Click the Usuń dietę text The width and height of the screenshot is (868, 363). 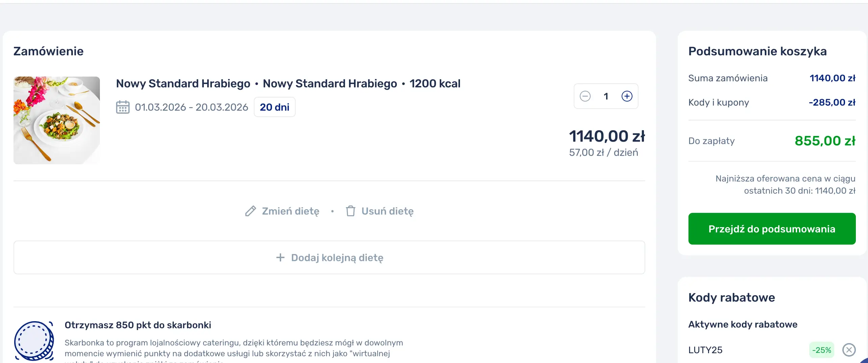click(x=387, y=211)
